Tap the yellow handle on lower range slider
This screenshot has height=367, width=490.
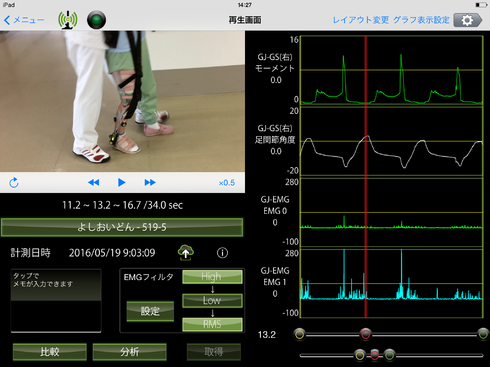pos(360,355)
